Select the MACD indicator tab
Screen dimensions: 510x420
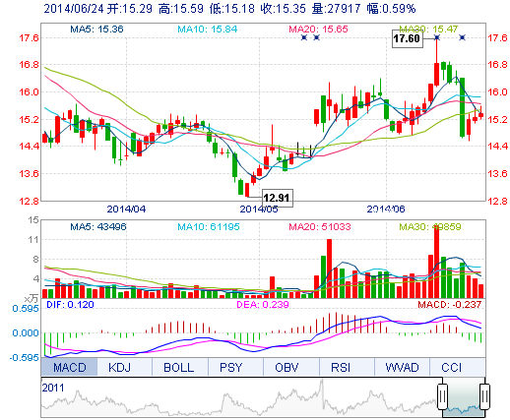click(69, 367)
